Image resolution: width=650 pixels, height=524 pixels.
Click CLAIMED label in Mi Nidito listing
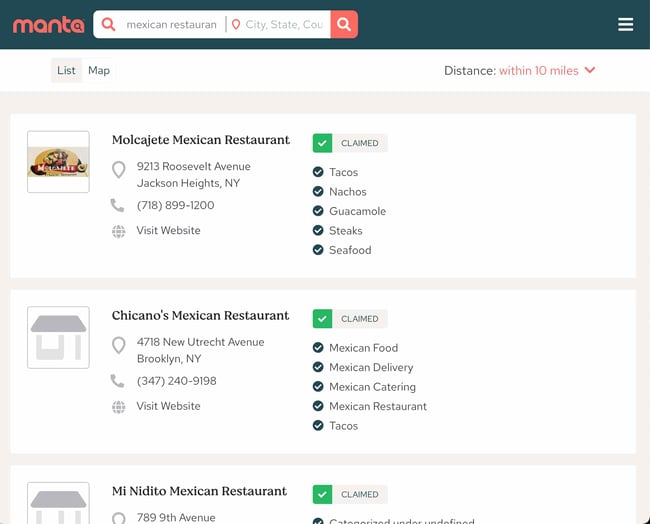tap(360, 495)
